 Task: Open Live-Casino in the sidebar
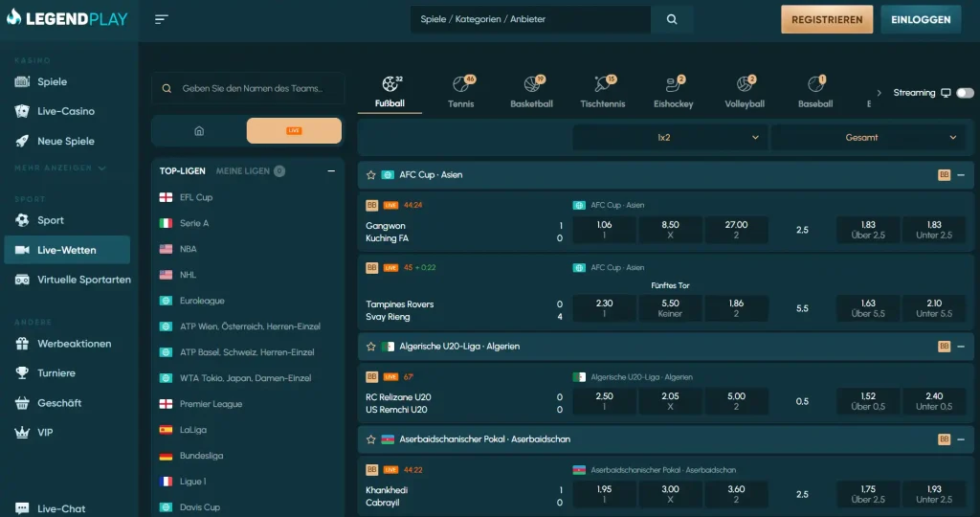66,111
